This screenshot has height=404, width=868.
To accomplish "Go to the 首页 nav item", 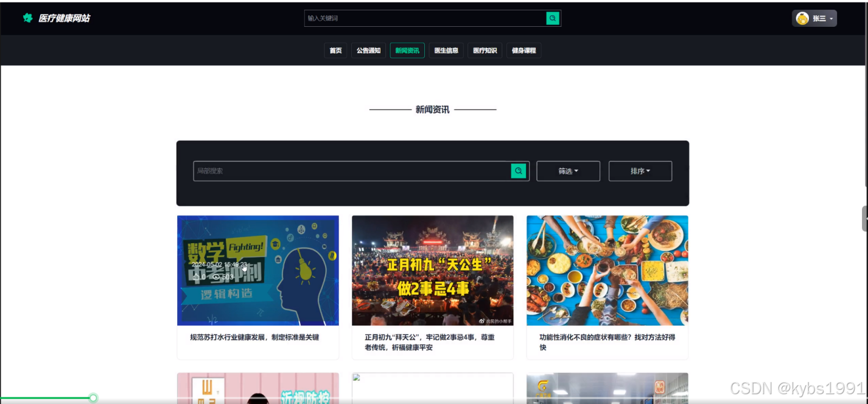I will pyautogui.click(x=335, y=51).
